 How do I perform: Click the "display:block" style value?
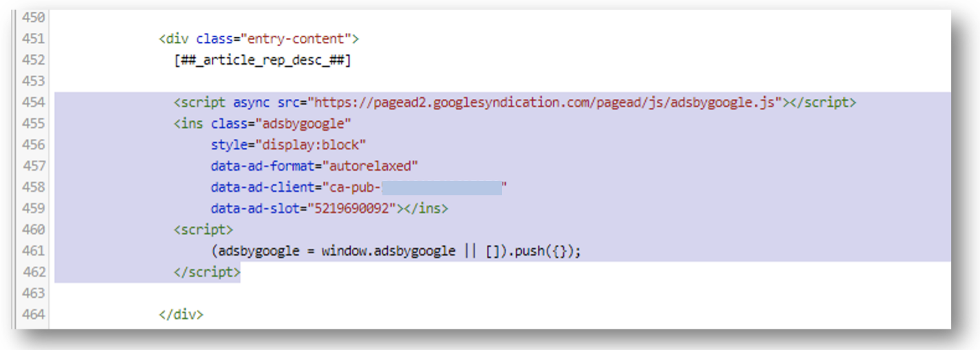(311, 145)
